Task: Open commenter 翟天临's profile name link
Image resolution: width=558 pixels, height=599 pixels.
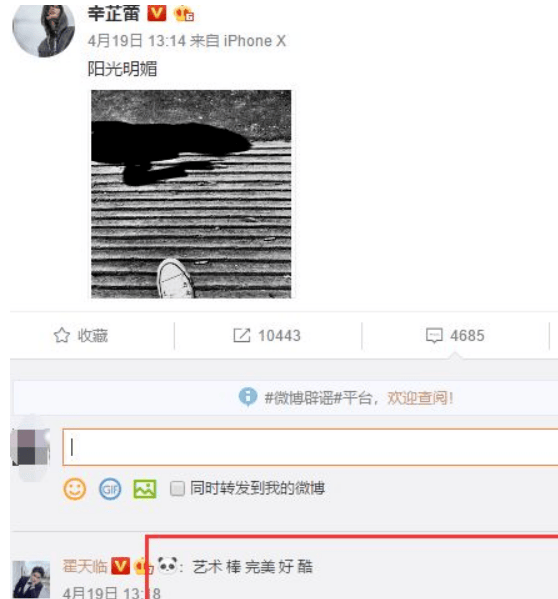Action: coord(85,566)
